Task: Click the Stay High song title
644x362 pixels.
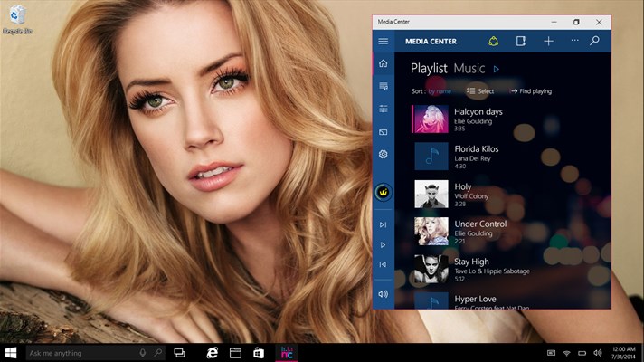Action: tap(471, 262)
